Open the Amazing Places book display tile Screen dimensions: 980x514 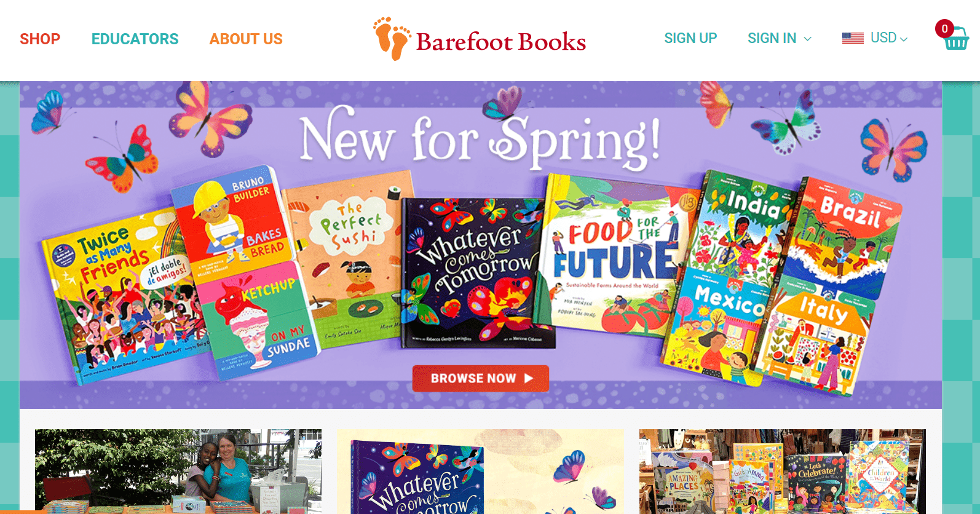[782, 471]
